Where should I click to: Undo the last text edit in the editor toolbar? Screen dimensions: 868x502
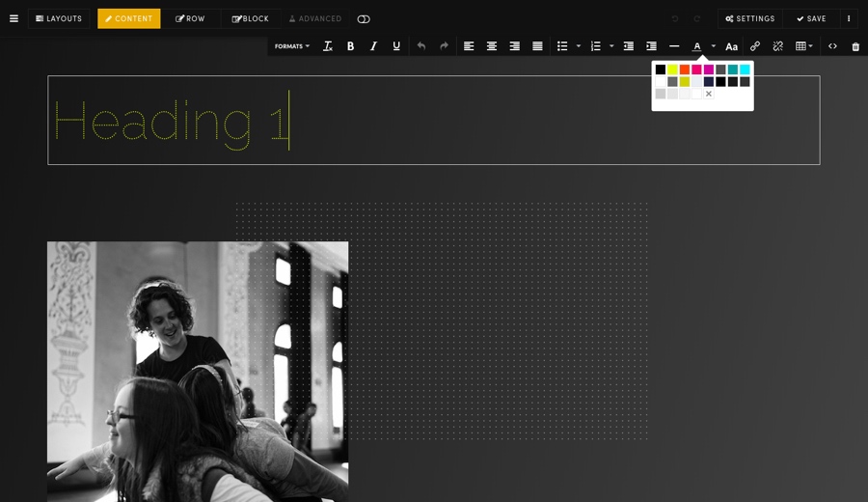[421, 46]
